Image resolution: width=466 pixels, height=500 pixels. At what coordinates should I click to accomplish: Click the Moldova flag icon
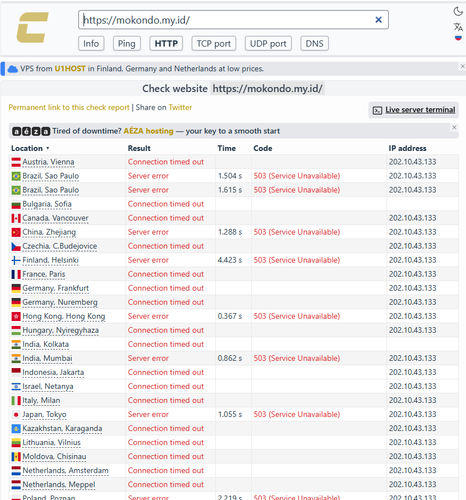(x=16, y=457)
